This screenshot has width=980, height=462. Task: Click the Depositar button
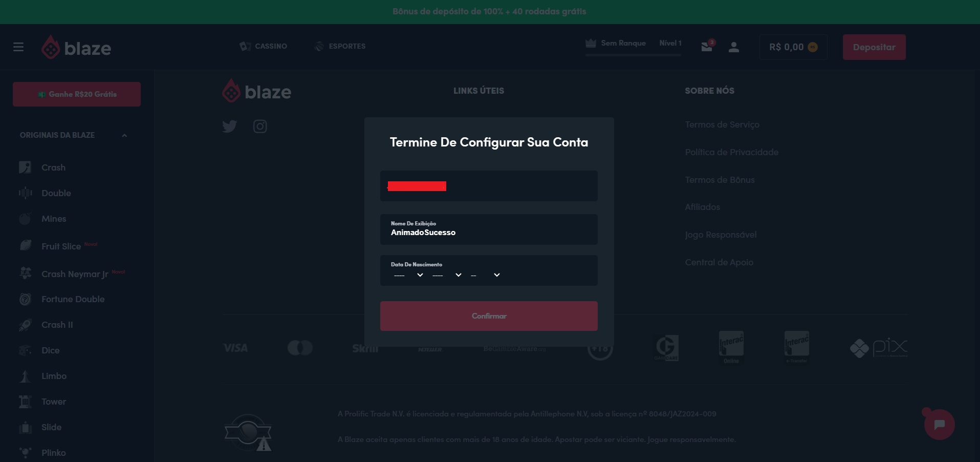pyautogui.click(x=874, y=47)
